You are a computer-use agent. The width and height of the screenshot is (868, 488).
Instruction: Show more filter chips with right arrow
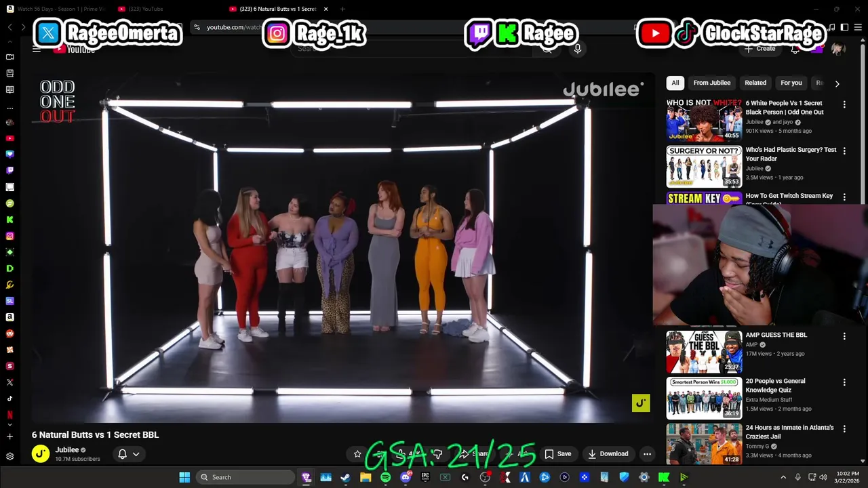[837, 83]
